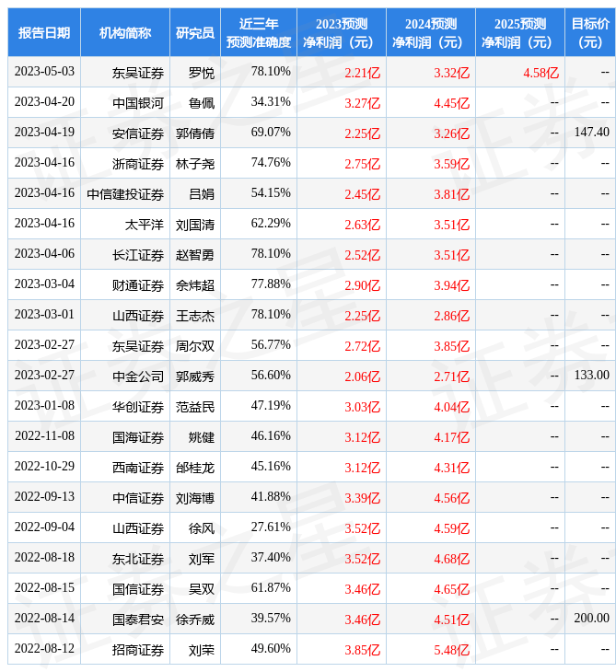This screenshot has height=672, width=616.
Task: Select institution 太平洋
Action: (145, 225)
